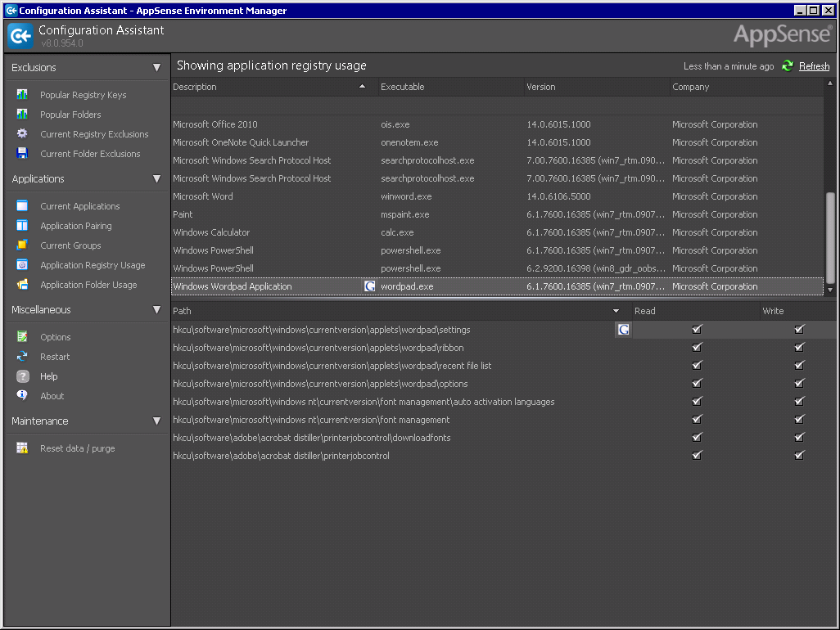Sort by the Executable column header
The height and width of the screenshot is (630, 840).
pos(452,87)
